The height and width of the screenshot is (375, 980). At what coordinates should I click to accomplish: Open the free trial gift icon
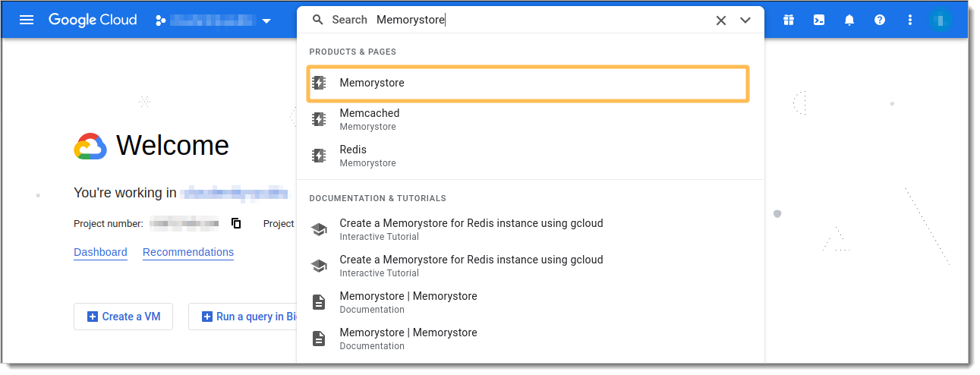click(789, 20)
